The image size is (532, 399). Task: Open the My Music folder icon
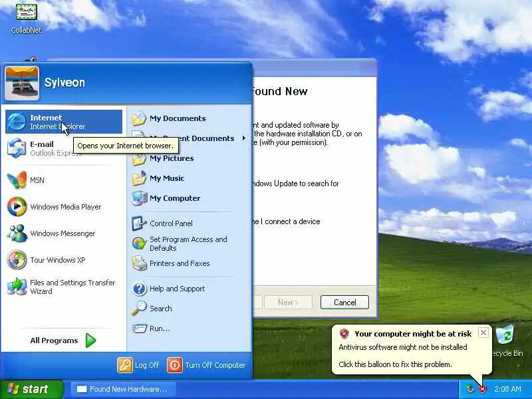coord(139,178)
